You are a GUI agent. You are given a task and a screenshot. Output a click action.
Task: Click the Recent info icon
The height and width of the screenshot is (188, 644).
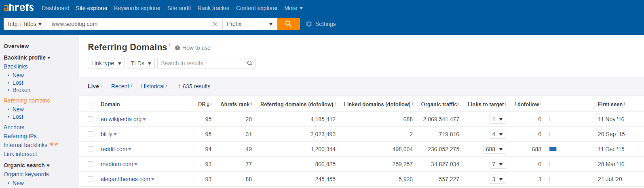coord(131,85)
